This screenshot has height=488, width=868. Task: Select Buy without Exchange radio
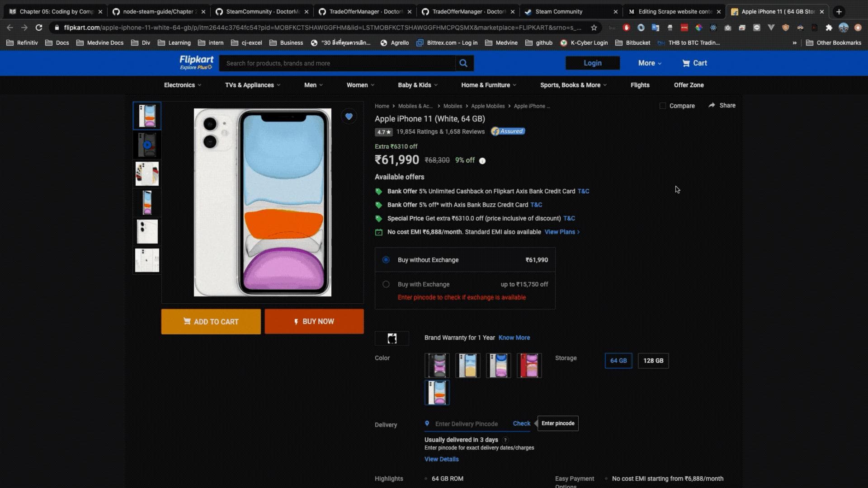pyautogui.click(x=386, y=260)
